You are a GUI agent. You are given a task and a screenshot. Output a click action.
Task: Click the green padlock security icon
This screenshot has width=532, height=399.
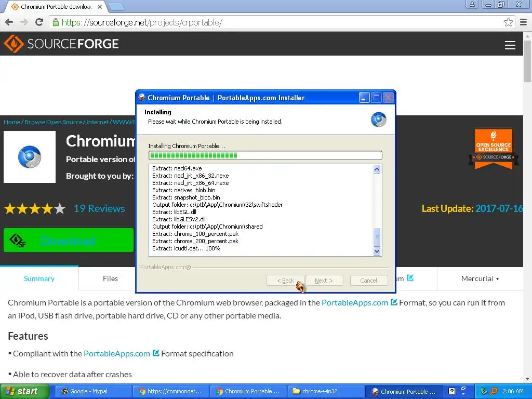(x=56, y=22)
